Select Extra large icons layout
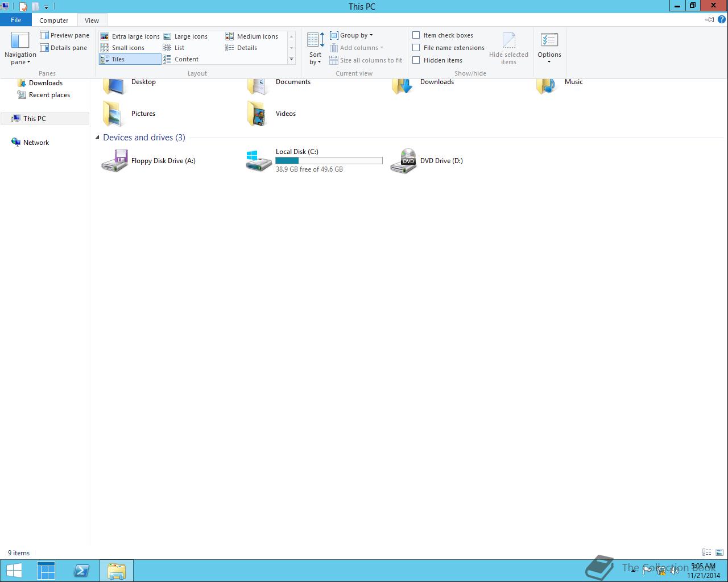Screen dimensions: 728x582 (x=130, y=36)
